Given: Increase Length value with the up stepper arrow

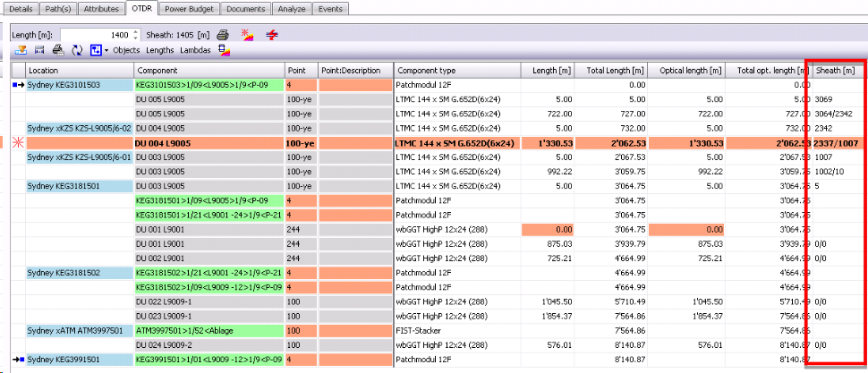Looking at the screenshot, I should click(x=137, y=32).
